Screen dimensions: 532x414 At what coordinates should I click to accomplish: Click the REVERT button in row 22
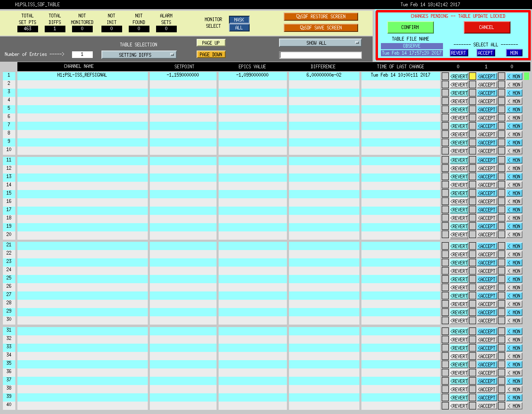pyautogui.click(x=459, y=255)
